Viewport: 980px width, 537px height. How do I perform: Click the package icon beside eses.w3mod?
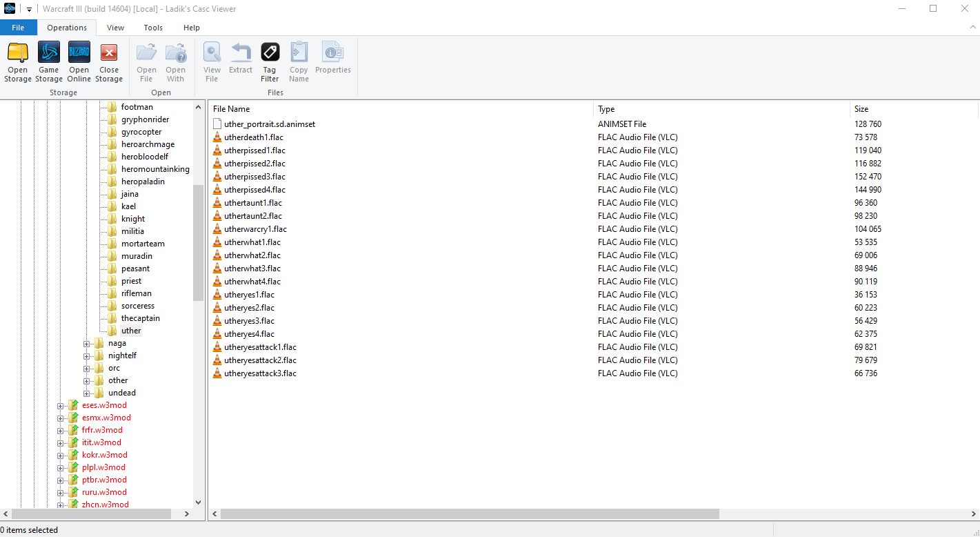[x=73, y=405]
